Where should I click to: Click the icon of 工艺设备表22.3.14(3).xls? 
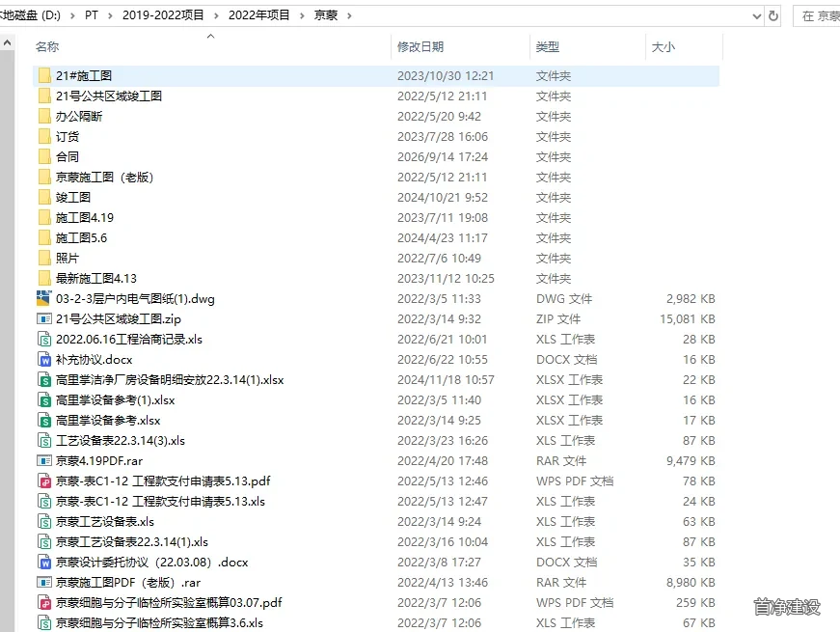(x=44, y=441)
